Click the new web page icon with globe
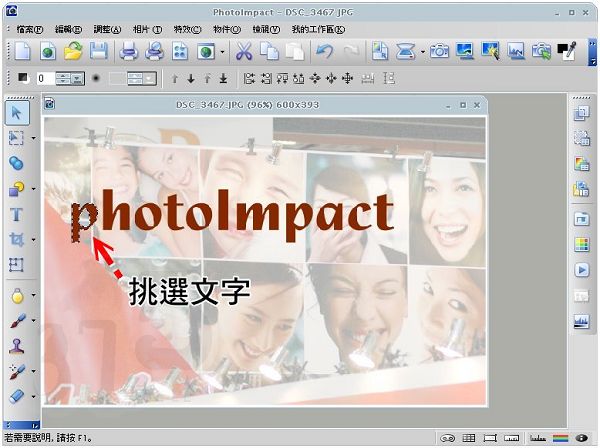 48,51
